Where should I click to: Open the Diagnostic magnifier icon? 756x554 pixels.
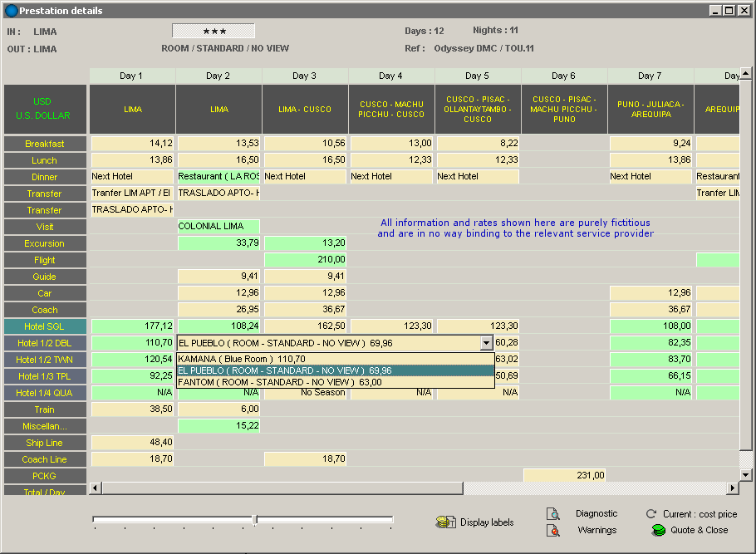[552, 514]
